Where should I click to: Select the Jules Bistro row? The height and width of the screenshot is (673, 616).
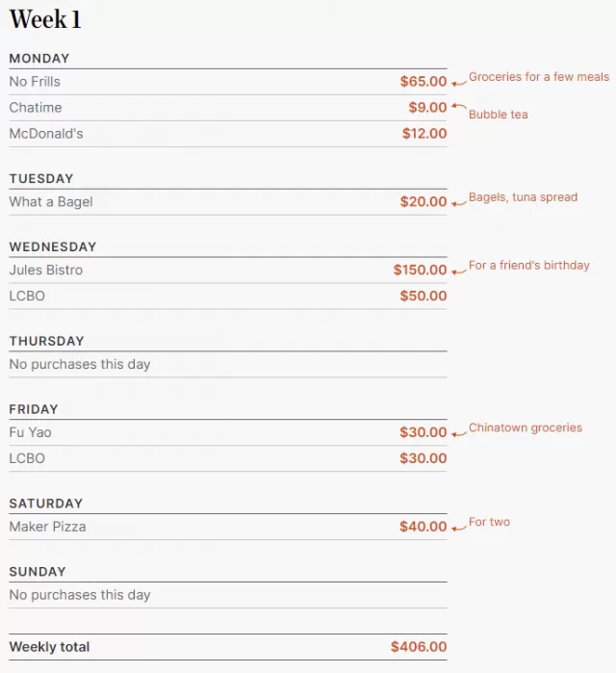228,270
